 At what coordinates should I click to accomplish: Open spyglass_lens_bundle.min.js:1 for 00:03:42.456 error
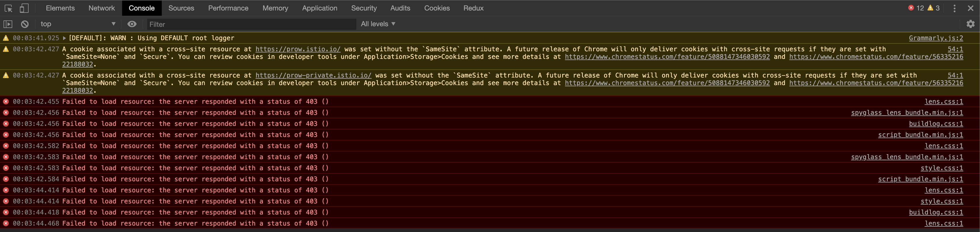coord(907,113)
